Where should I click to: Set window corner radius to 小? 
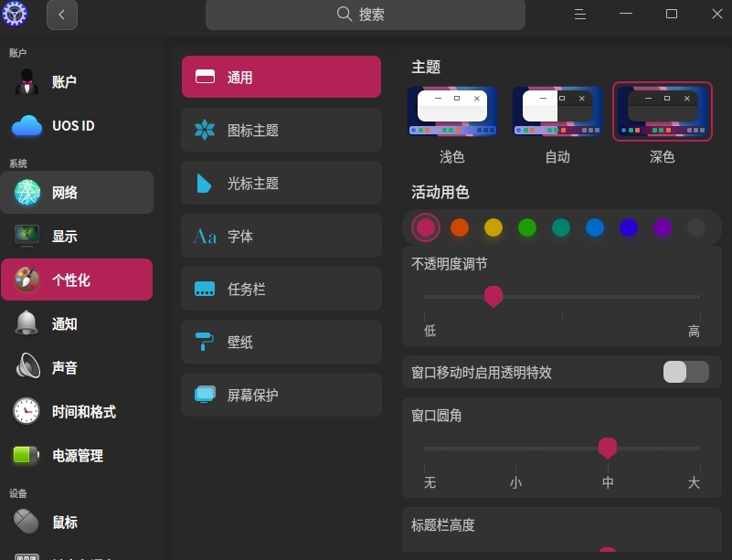tap(515, 482)
